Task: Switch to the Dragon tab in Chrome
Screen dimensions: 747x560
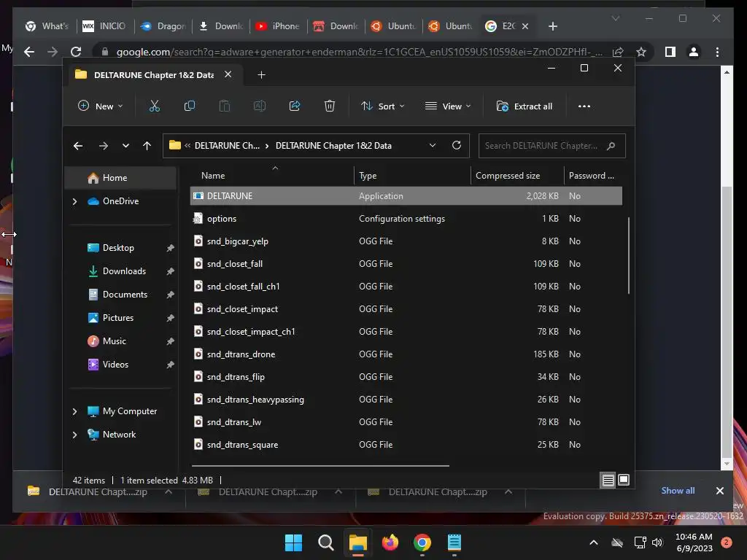Action: point(163,26)
